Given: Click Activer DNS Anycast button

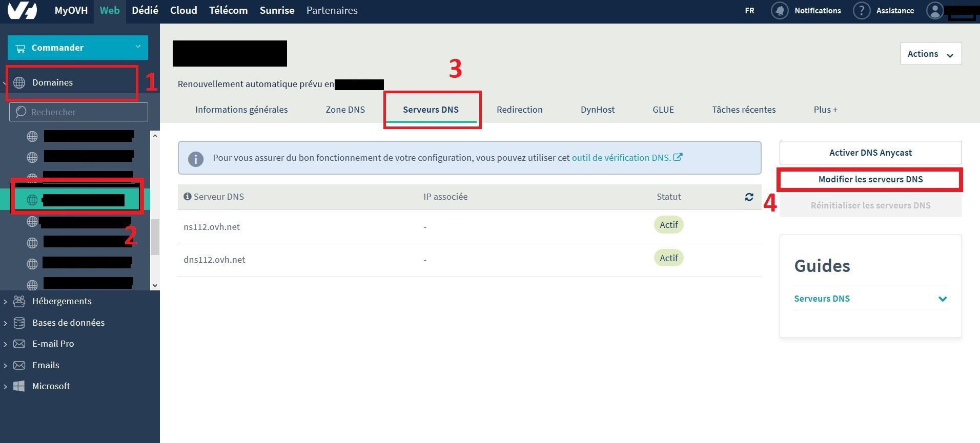Looking at the screenshot, I should click(x=870, y=153).
